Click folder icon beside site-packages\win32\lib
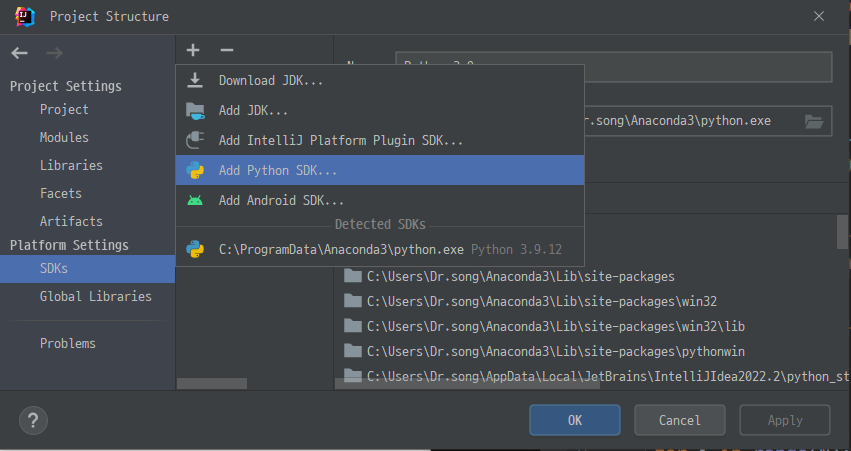 pyautogui.click(x=353, y=326)
